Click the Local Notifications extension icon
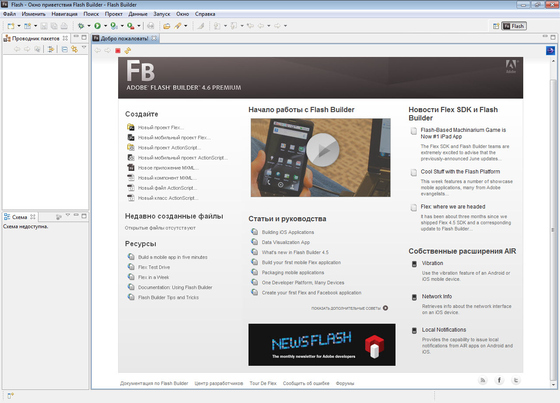The image size is (560, 403). click(x=414, y=330)
